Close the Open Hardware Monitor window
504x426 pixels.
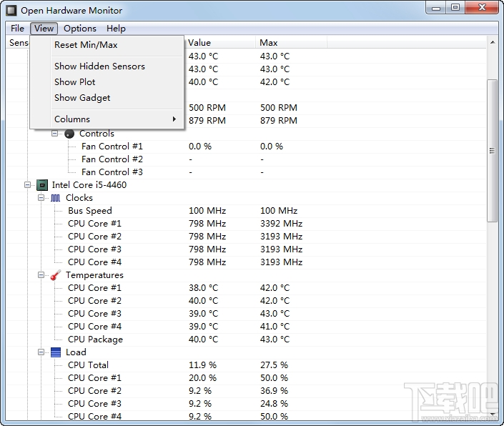[482, 7]
